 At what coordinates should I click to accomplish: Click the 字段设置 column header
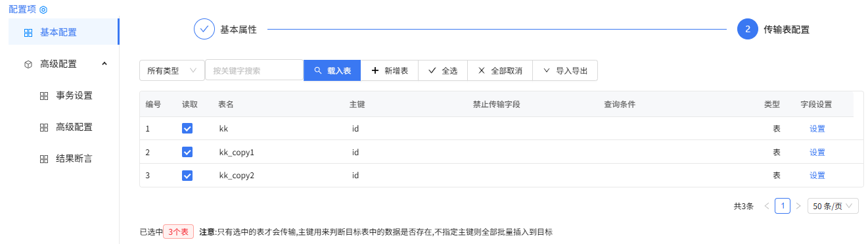point(816,105)
